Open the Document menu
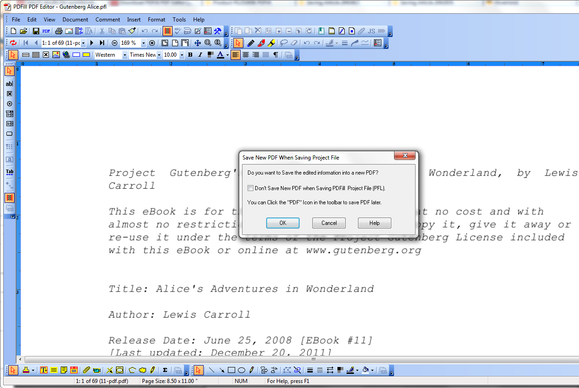 [75, 20]
